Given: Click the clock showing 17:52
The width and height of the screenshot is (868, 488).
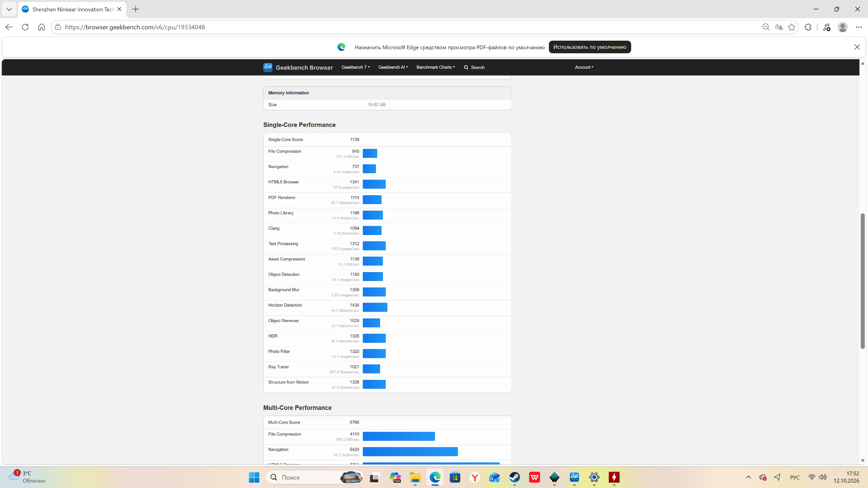Looking at the screenshot, I should pyautogui.click(x=853, y=473).
